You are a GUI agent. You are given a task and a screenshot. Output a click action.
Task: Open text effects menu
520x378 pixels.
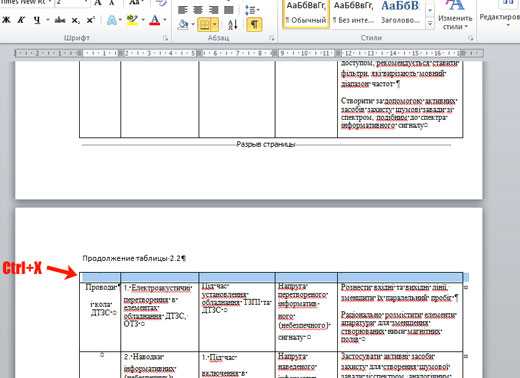click(x=112, y=20)
